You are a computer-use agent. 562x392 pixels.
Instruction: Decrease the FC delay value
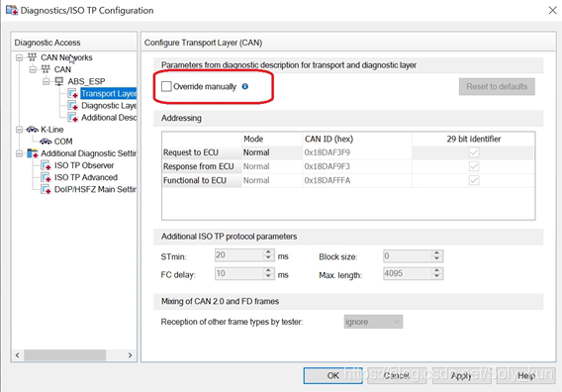pos(268,276)
